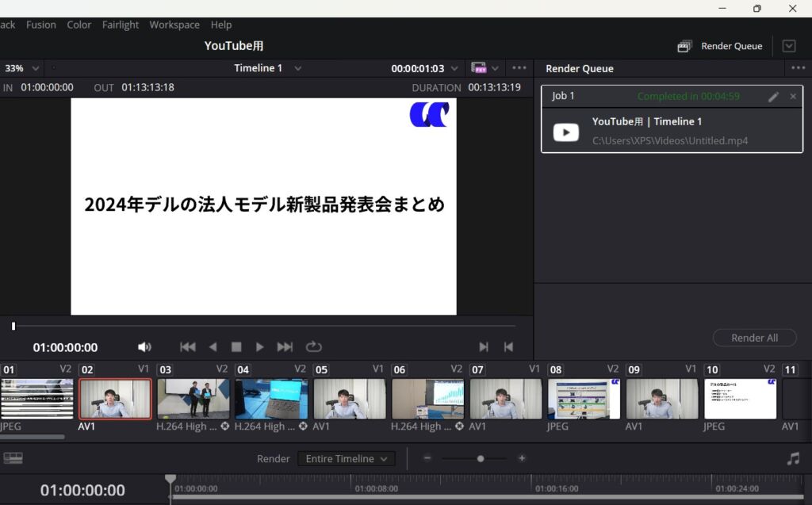Select clip 04 laptop thumbnail
The width and height of the screenshot is (812, 505).
(271, 399)
